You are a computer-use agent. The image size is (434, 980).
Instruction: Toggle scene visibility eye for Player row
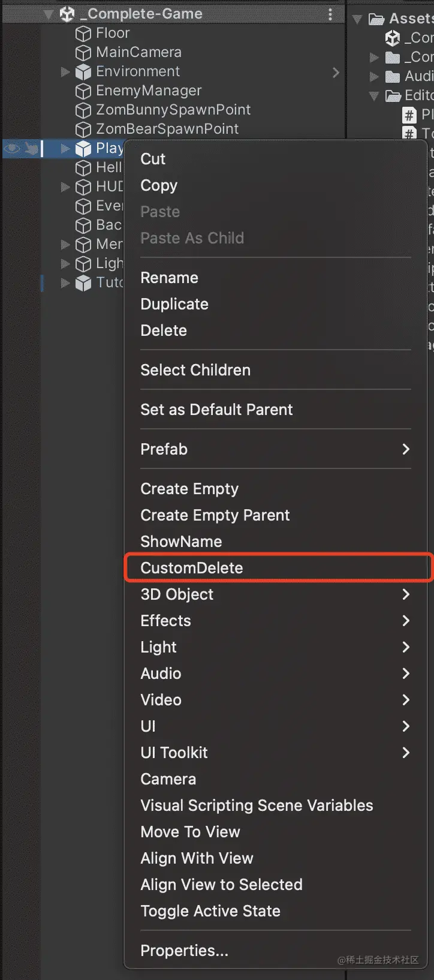(13, 148)
